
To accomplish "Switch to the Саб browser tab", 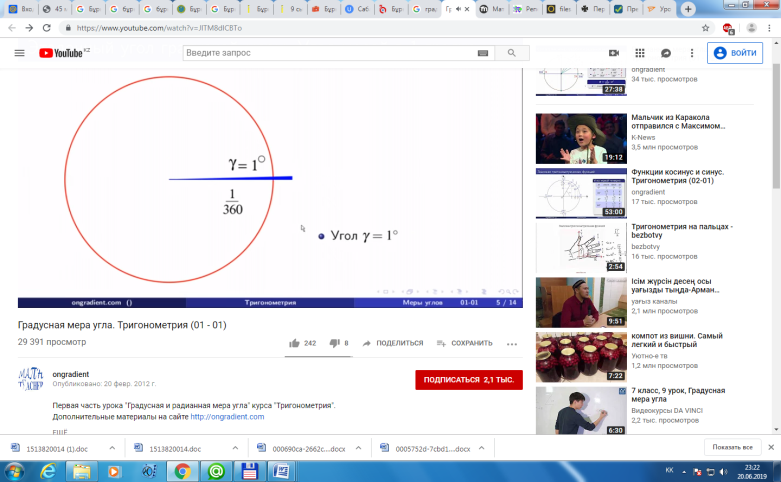I will pyautogui.click(x=357, y=9).
